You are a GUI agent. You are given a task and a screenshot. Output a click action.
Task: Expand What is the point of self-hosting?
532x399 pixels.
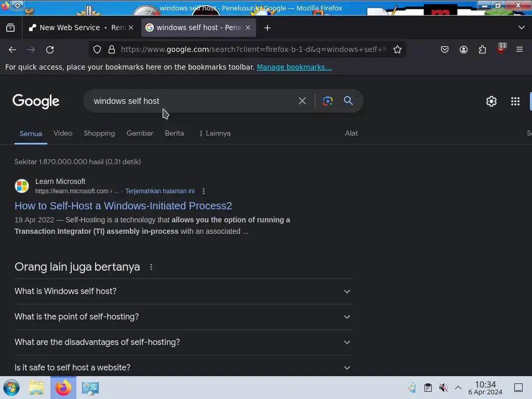click(183, 317)
